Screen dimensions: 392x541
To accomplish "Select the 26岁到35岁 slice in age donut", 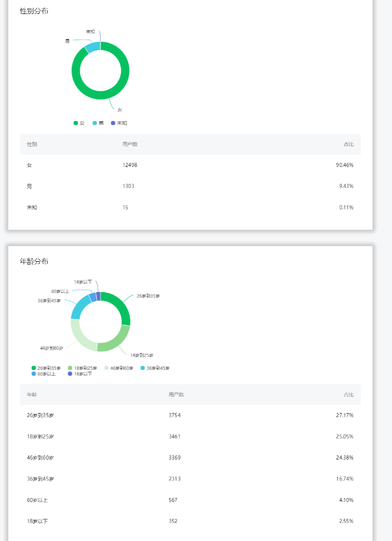I will (121, 305).
